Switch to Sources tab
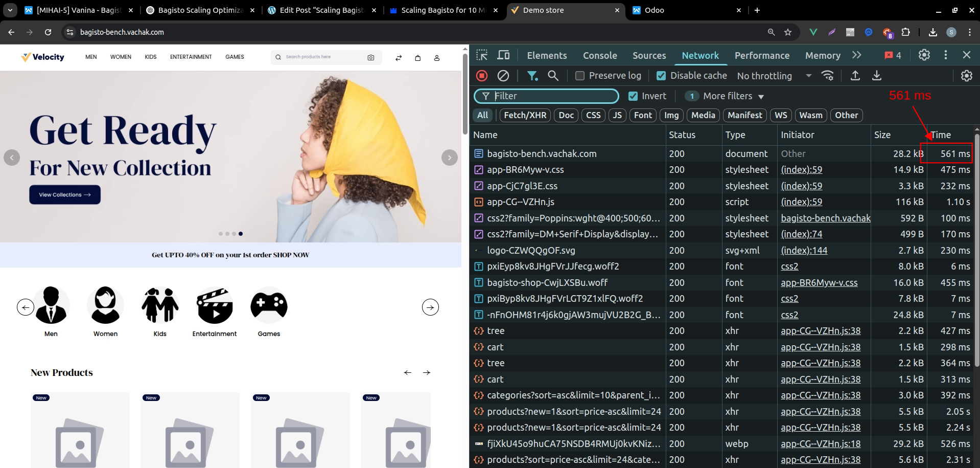This screenshot has height=468, width=980. click(649, 55)
